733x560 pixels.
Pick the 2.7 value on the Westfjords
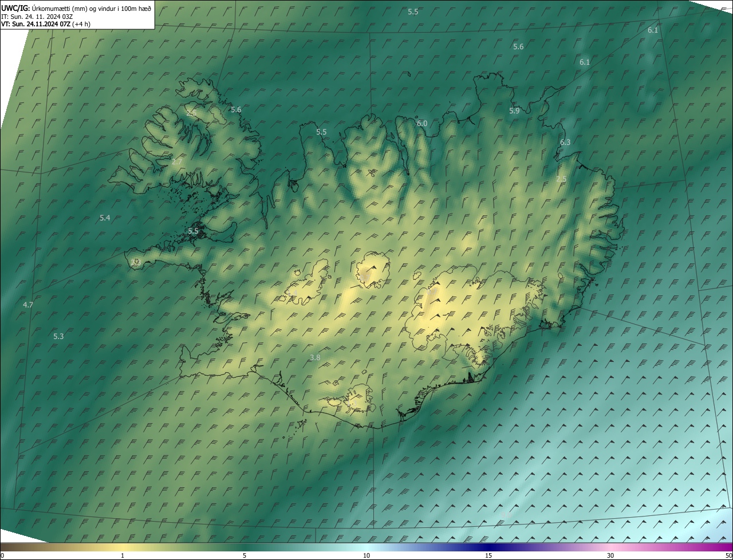pos(177,162)
